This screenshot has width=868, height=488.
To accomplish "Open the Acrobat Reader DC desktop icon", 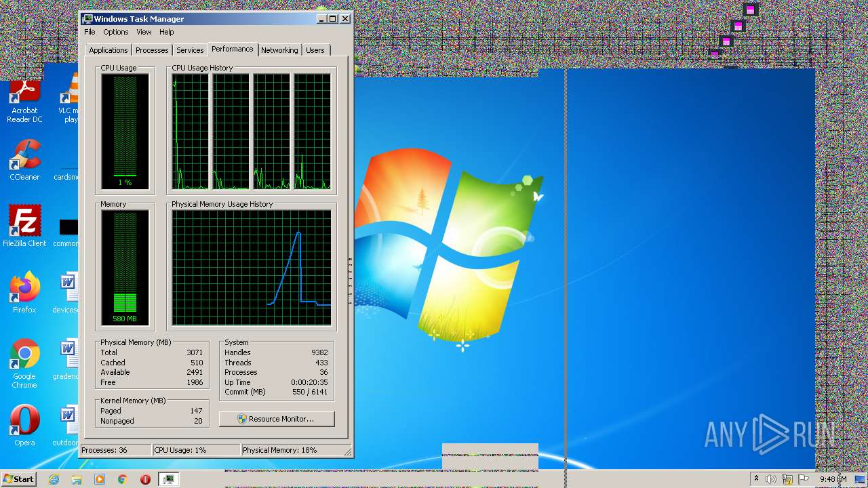I will pos(24,101).
